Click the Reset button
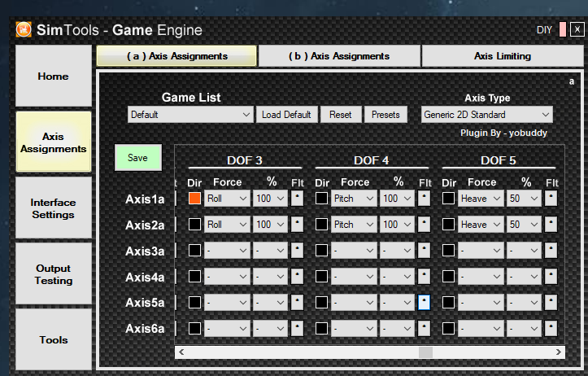The height and width of the screenshot is (376, 588). pos(341,115)
